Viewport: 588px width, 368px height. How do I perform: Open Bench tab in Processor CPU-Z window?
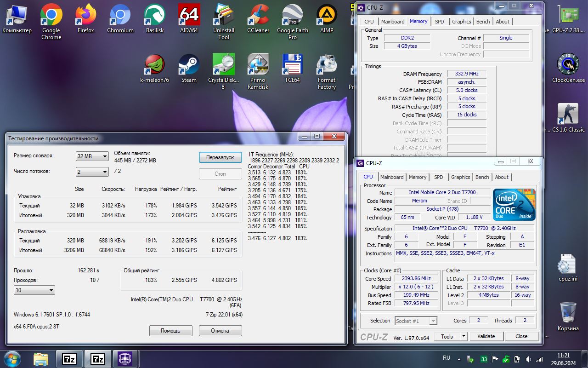pyautogui.click(x=482, y=177)
